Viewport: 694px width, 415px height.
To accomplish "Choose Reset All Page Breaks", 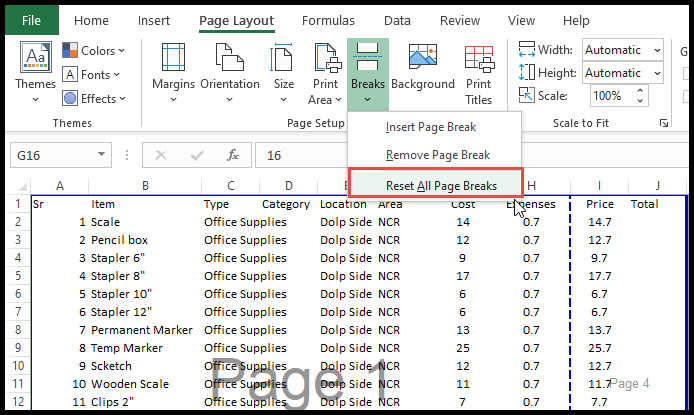I will click(x=436, y=186).
